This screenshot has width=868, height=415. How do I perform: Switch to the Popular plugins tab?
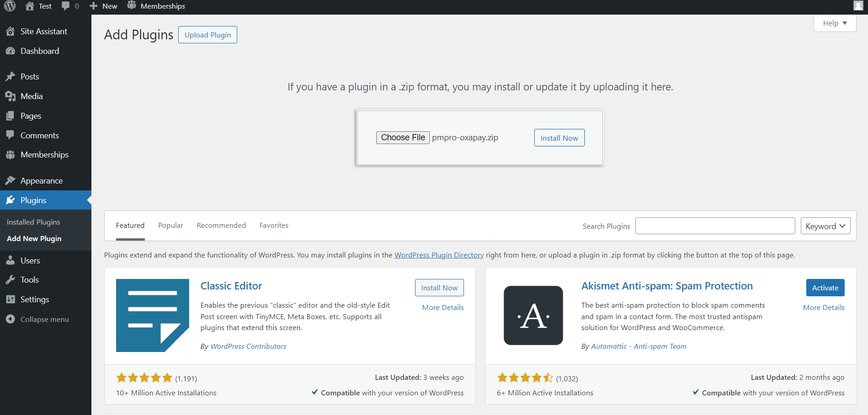click(x=170, y=226)
